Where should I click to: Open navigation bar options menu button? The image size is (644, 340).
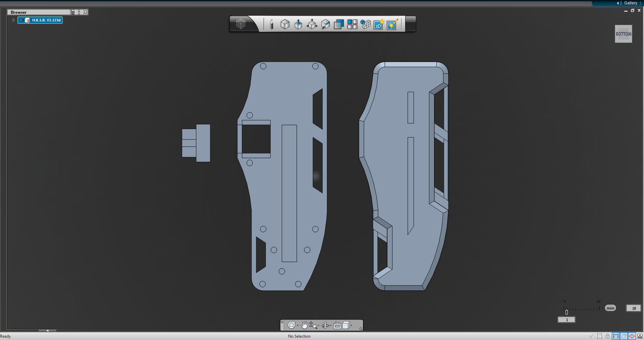tap(361, 329)
